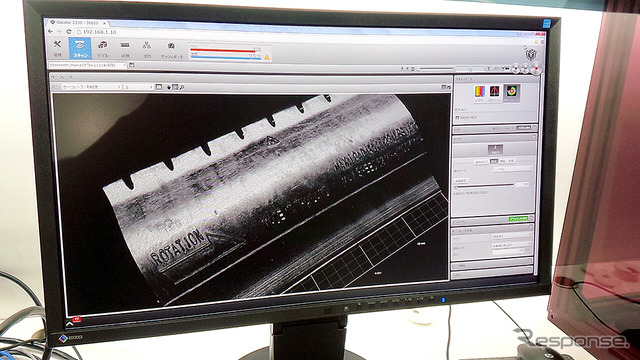Select the highlighted dark exposure mode tab
This screenshot has height=360, width=640.
(494, 162)
